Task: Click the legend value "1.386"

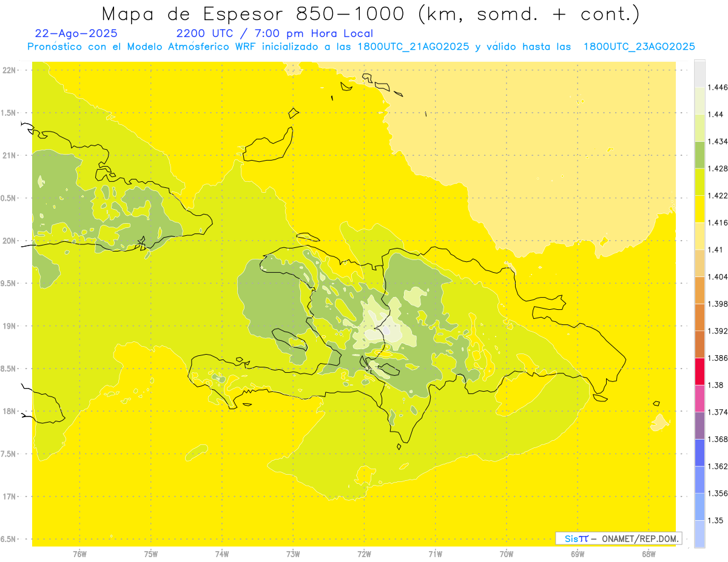Action: (x=718, y=358)
